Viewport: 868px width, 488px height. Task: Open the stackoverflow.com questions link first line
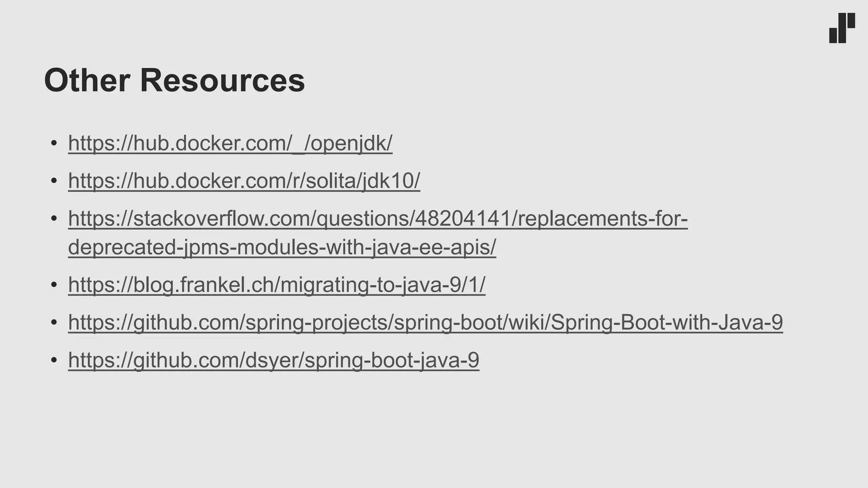coord(378,219)
